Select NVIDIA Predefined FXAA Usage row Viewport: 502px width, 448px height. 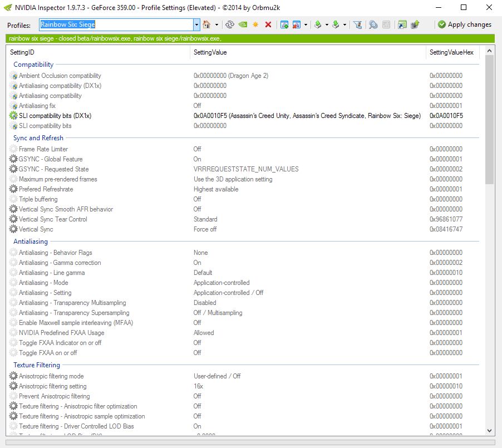click(244, 333)
